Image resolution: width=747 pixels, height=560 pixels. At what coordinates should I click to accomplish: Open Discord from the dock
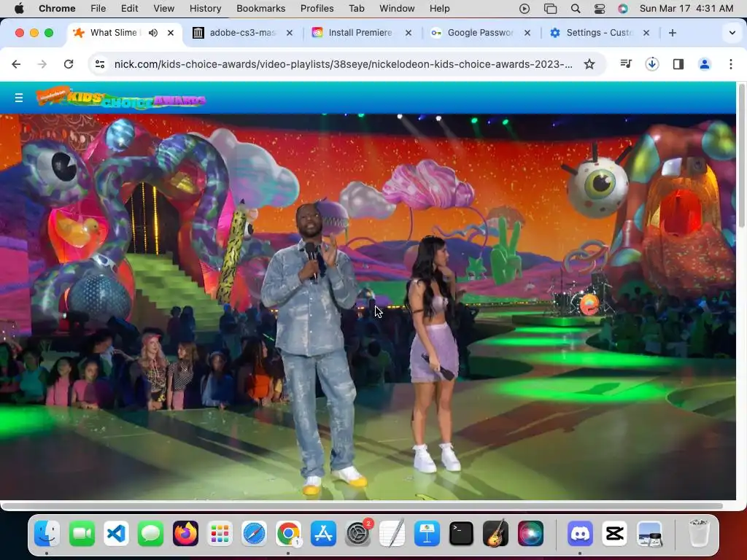click(580, 533)
